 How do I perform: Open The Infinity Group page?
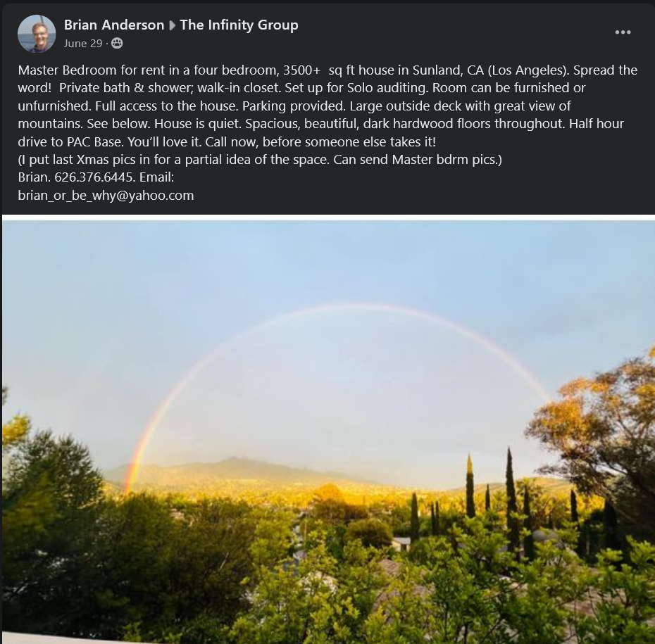[x=239, y=25]
